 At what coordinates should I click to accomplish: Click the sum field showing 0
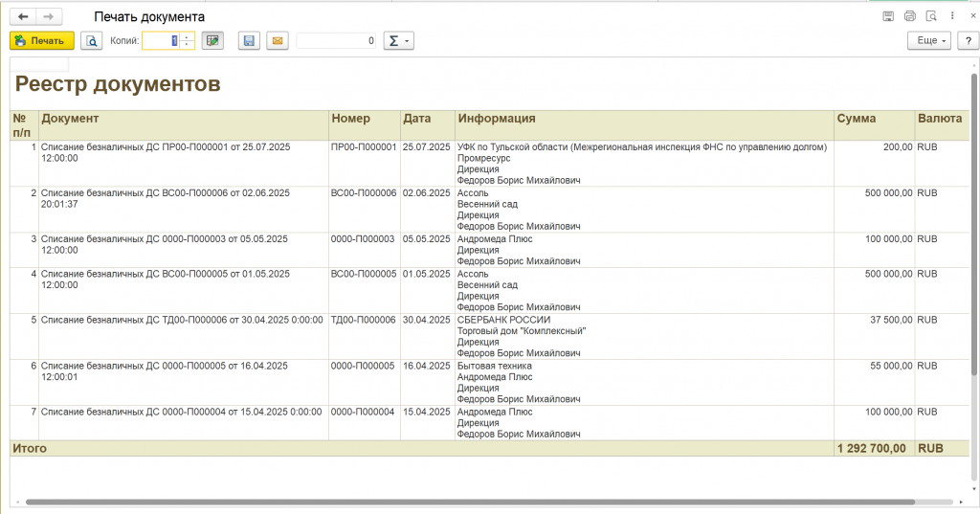pos(336,40)
